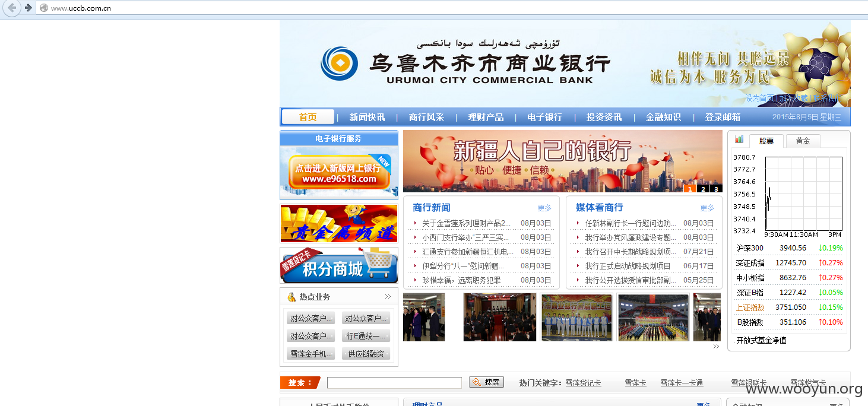Click the globe site icon in address bar
868x406 pixels.
(43, 8)
